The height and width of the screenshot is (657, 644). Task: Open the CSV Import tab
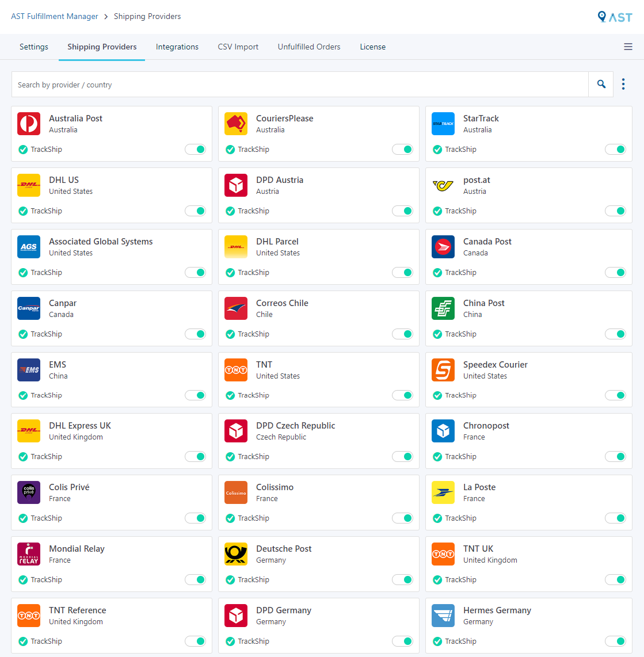click(x=238, y=47)
